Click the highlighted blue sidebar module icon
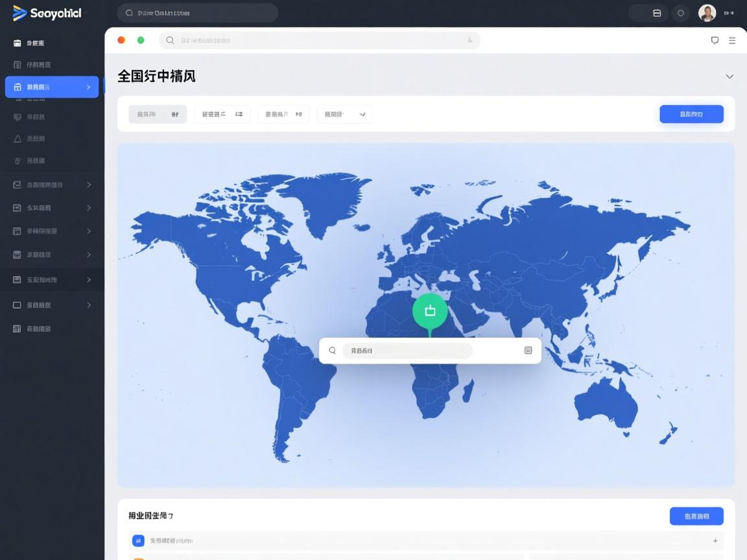Image resolution: width=747 pixels, height=560 pixels. pyautogui.click(x=17, y=86)
